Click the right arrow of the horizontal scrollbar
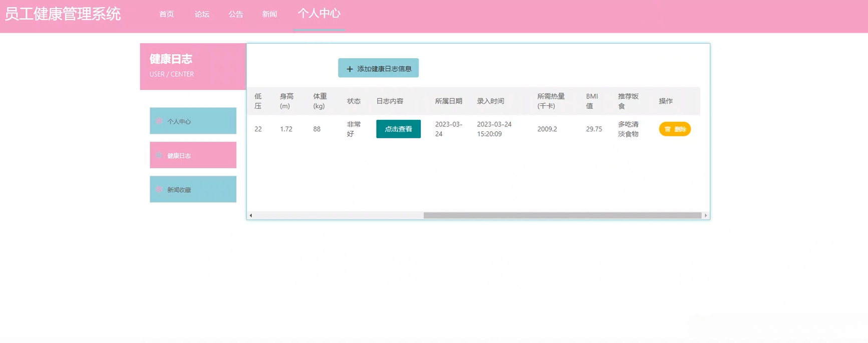This screenshot has width=868, height=343. tap(706, 216)
